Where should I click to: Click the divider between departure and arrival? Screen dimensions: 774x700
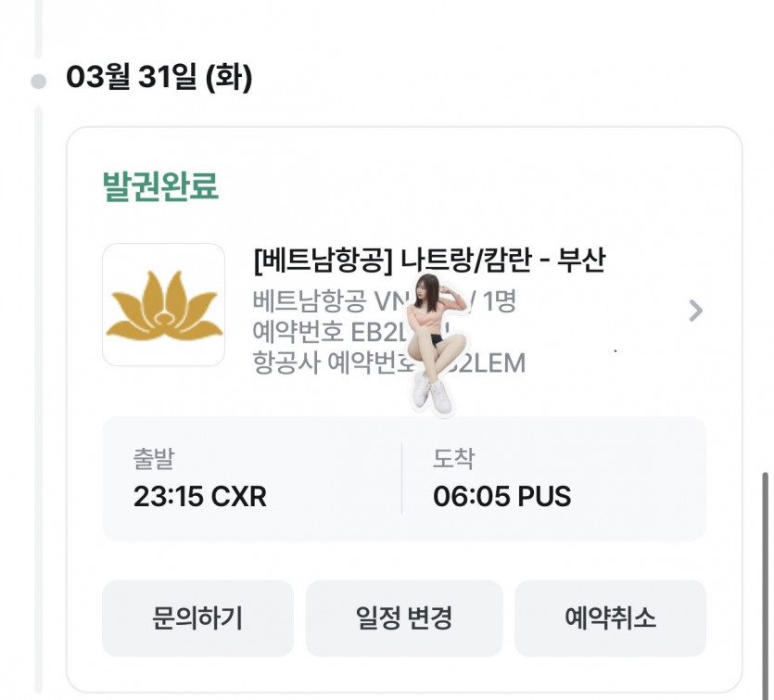pyautogui.click(x=401, y=478)
